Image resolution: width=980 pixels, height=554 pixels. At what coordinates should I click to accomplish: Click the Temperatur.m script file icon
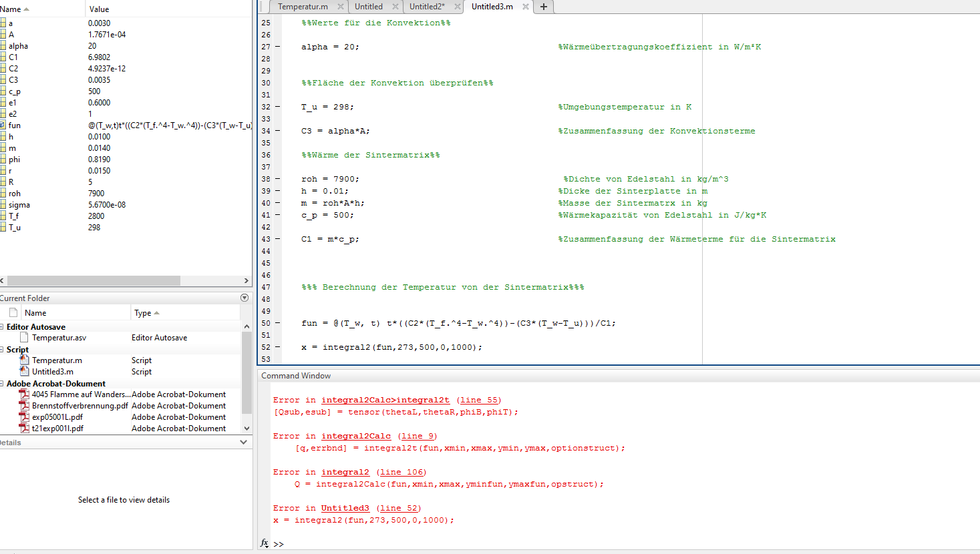[25, 360]
